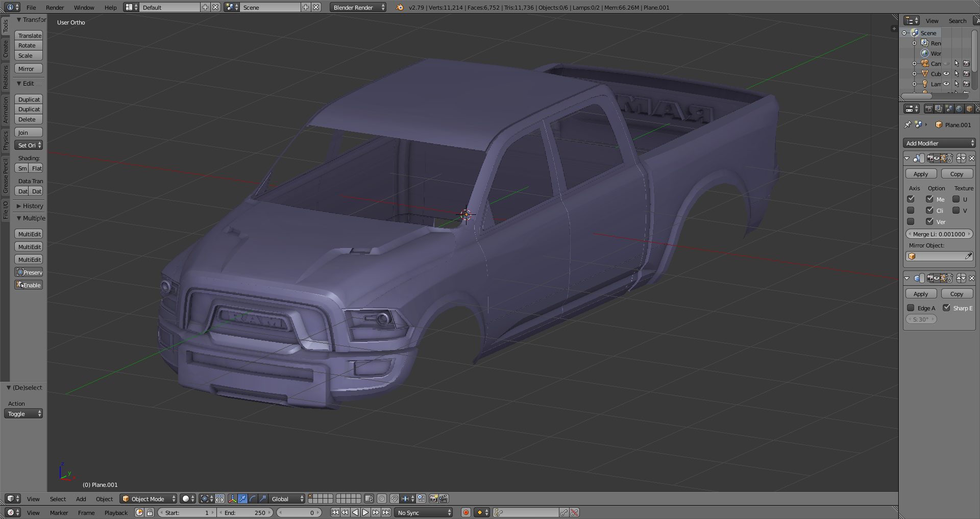
Task: Toggle proportional editing circle icon
Action: pos(382,499)
